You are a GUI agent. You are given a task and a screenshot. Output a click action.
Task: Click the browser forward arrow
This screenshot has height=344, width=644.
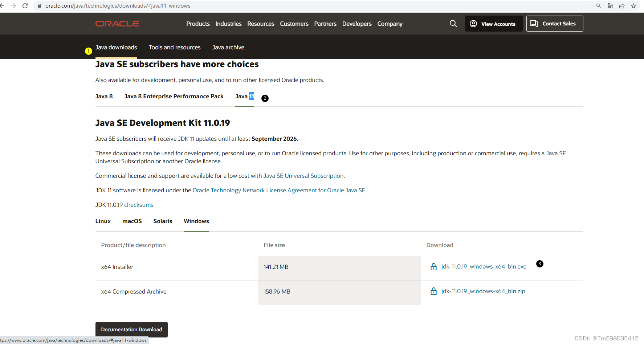[x=13, y=6]
